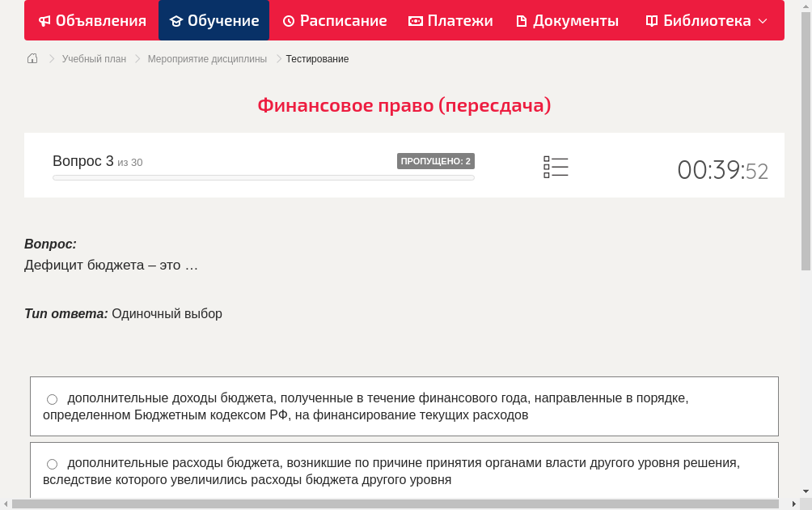Open the Платежи section
Screen dimensions: 812x510
click(x=450, y=20)
